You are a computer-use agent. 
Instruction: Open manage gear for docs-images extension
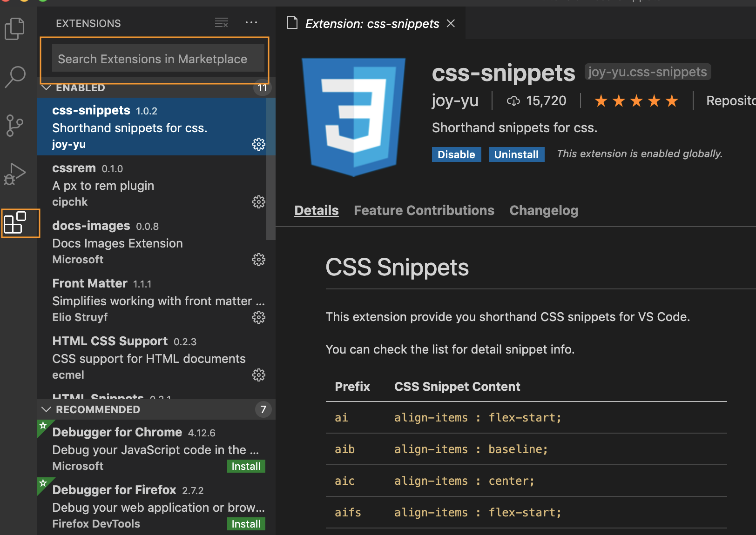259,260
